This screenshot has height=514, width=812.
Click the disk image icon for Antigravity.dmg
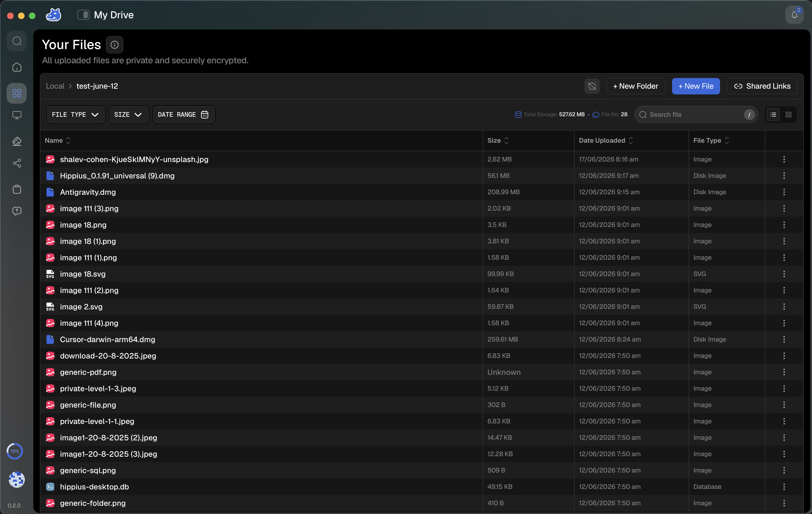[50, 192]
